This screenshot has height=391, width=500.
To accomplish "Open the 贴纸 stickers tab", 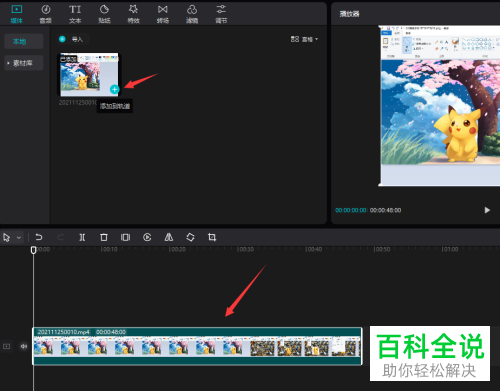I will click(x=104, y=14).
